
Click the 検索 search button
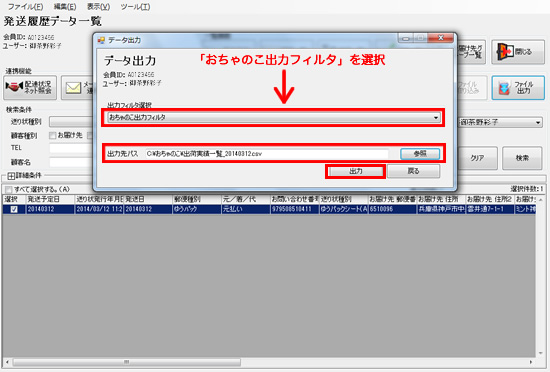522,158
